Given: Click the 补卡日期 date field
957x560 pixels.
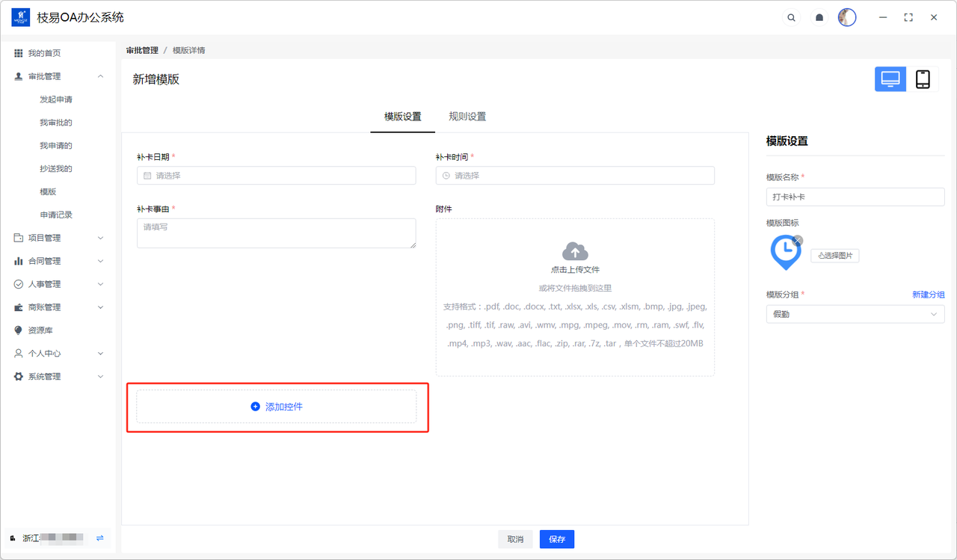Looking at the screenshot, I should click(277, 176).
